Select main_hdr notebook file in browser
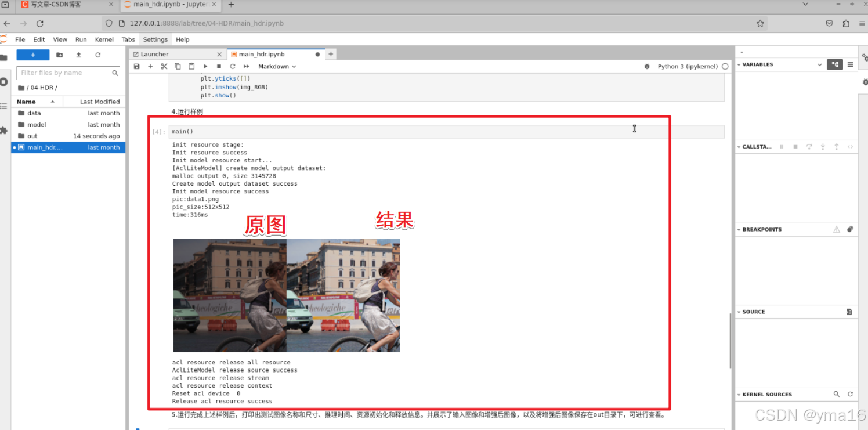 (x=68, y=147)
